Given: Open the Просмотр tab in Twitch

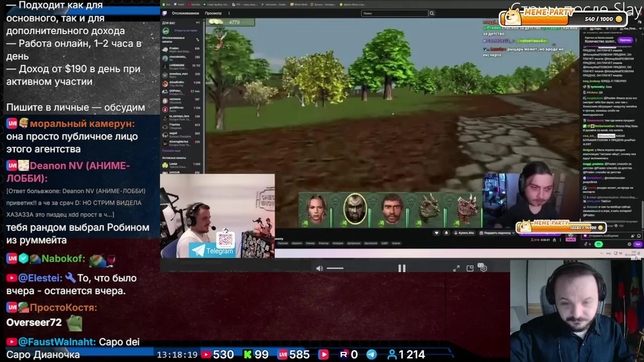Looking at the screenshot, I should click(x=213, y=13).
